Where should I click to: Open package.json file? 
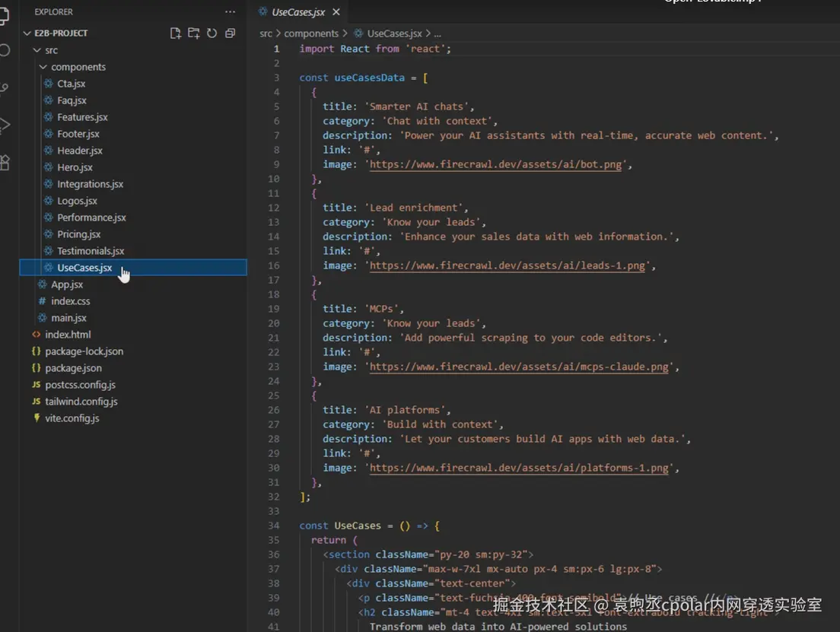coord(73,368)
